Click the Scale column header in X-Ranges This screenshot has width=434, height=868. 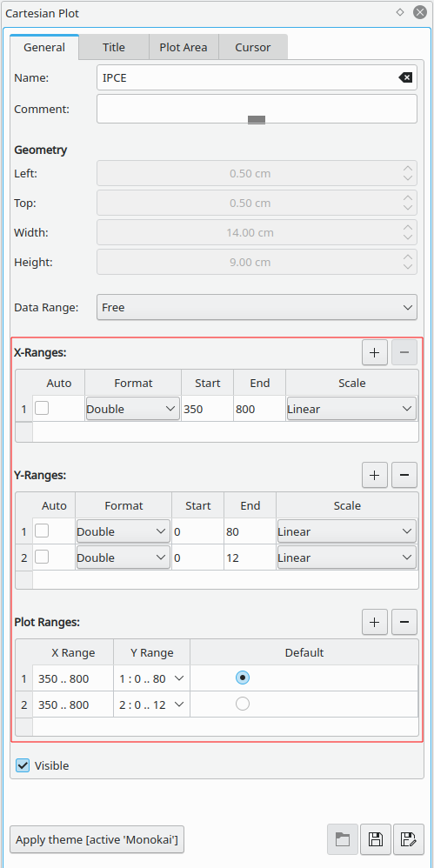pyautogui.click(x=352, y=383)
